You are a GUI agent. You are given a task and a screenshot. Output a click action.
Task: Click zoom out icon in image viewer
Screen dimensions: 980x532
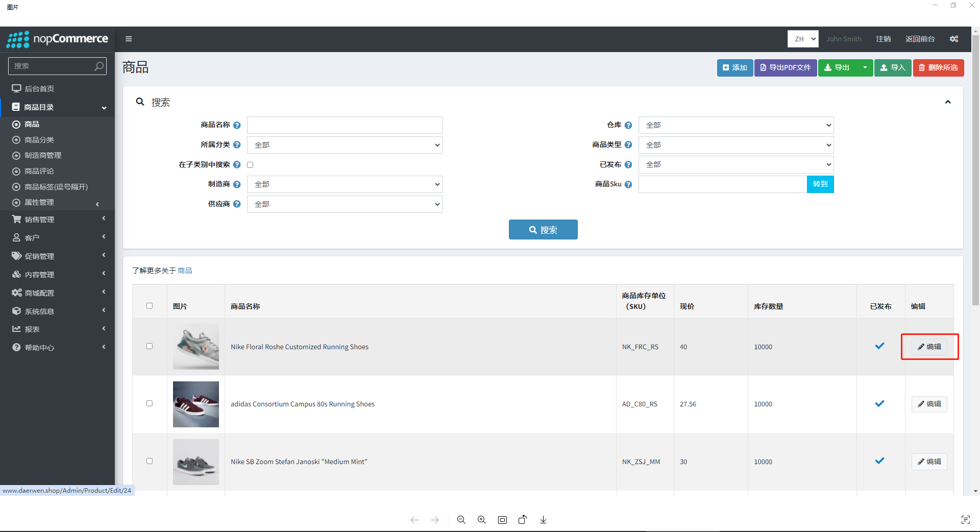[x=461, y=520]
